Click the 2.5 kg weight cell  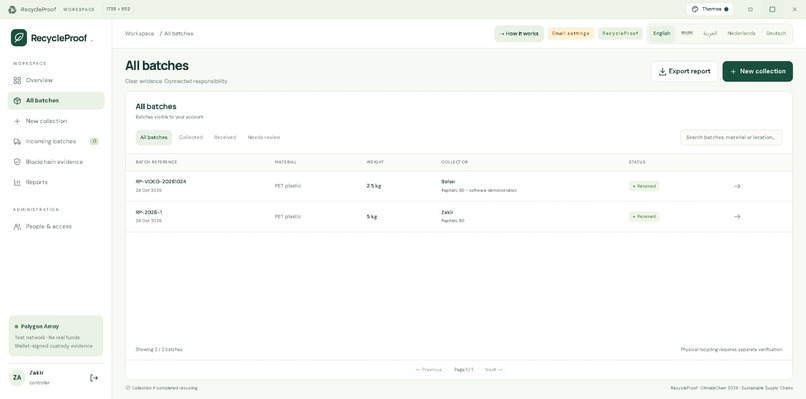click(x=374, y=186)
